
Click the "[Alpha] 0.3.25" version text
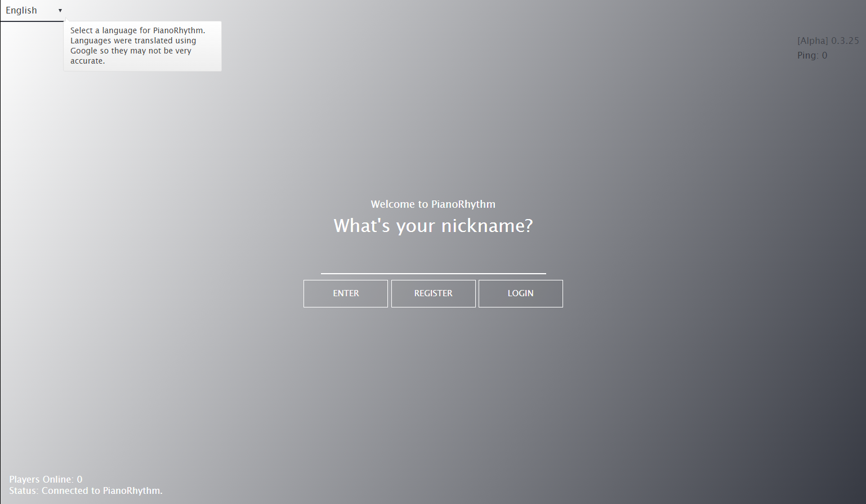pos(828,41)
